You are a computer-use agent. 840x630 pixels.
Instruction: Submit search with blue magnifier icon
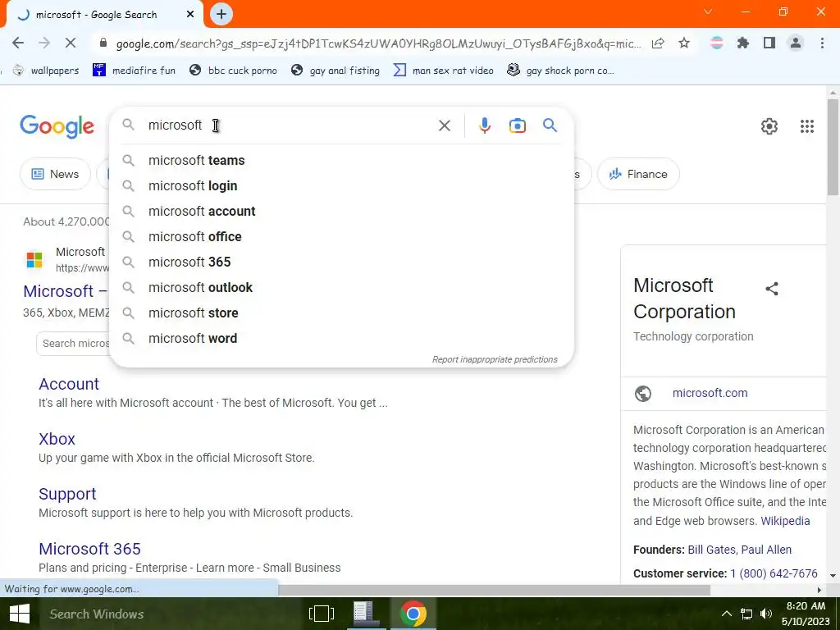(550, 126)
